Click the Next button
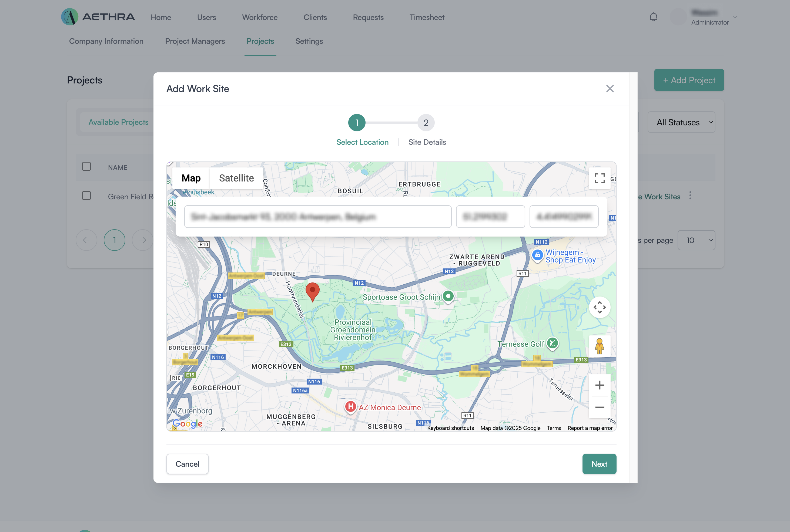 [x=599, y=464]
